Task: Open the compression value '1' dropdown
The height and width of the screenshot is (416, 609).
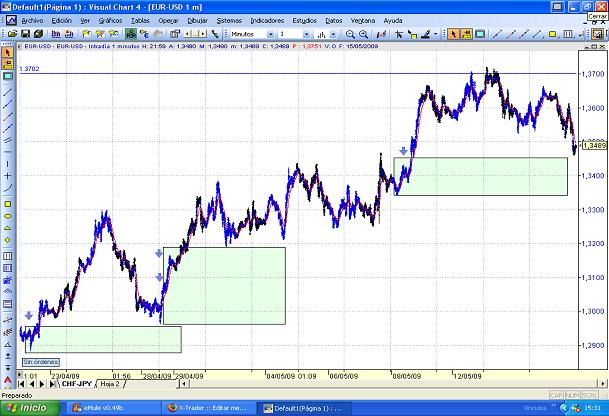Action: click(306, 35)
